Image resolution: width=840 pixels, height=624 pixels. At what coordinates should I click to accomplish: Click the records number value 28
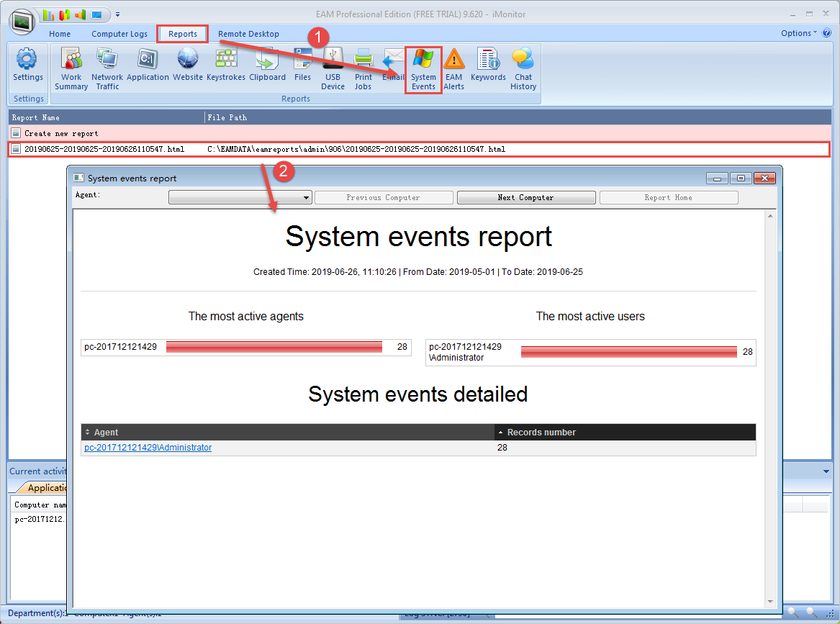502,447
